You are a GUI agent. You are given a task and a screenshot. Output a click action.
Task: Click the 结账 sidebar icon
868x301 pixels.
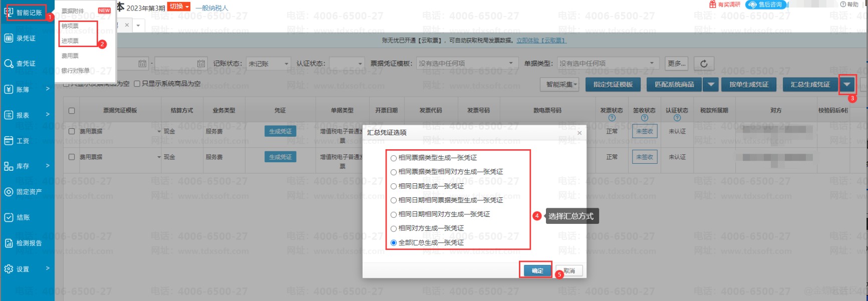(9, 217)
